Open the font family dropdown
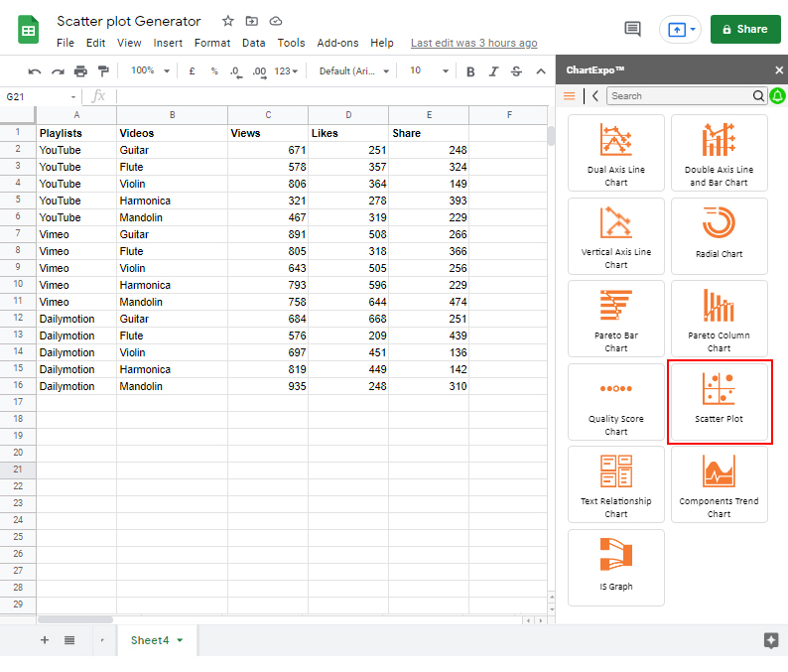This screenshot has height=672, width=788. pos(353,71)
